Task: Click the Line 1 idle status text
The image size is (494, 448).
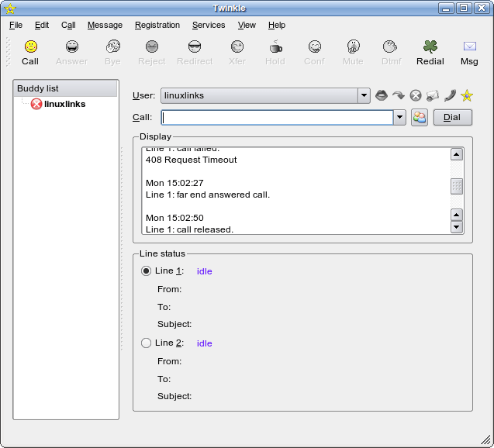Action: (204, 271)
